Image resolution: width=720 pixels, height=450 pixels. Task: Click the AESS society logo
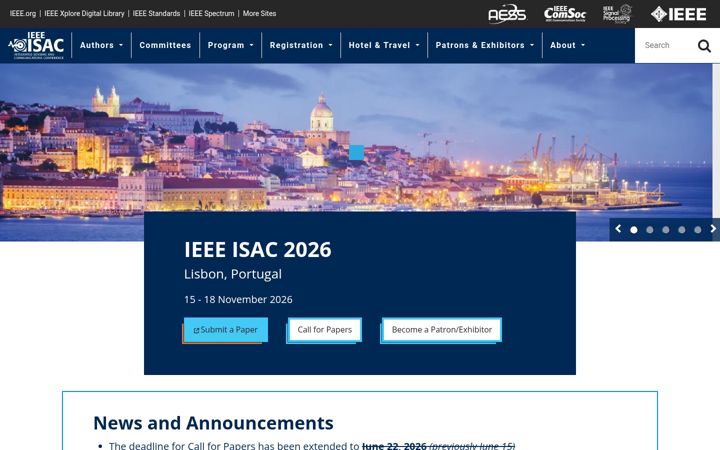pos(507,14)
